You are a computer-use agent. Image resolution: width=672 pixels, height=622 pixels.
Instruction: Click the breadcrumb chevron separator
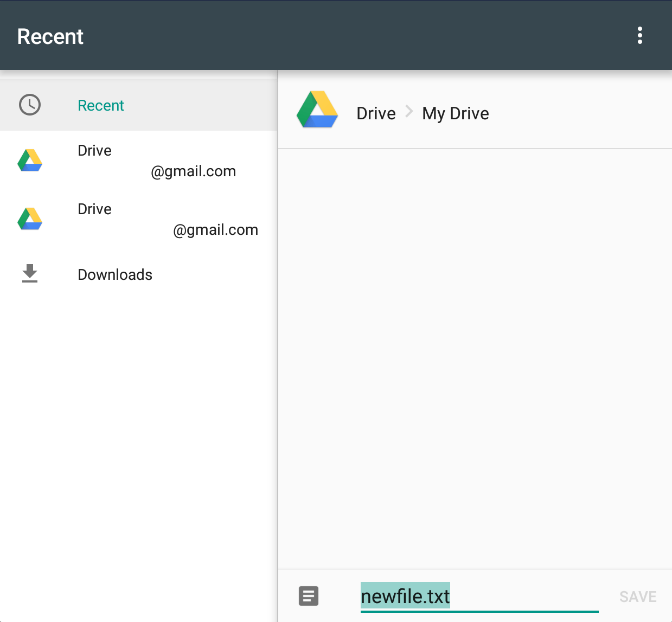pyautogui.click(x=409, y=112)
